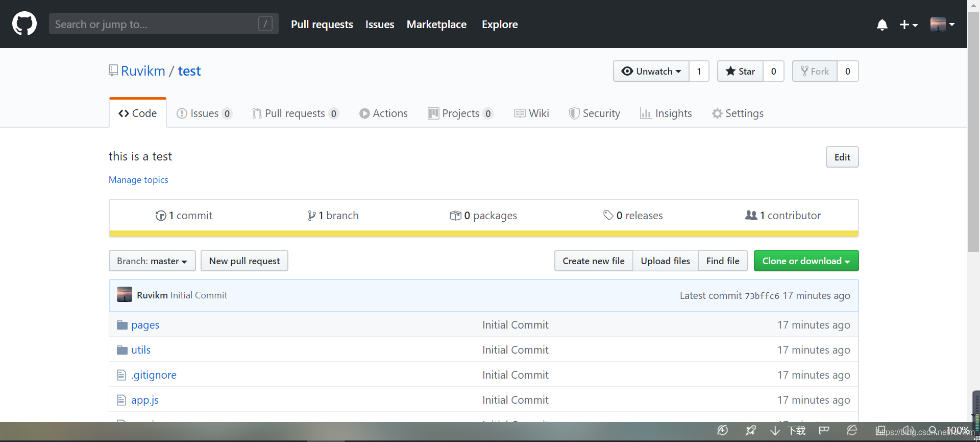Switch to the Security tab
The height and width of the screenshot is (442, 980).
[595, 113]
